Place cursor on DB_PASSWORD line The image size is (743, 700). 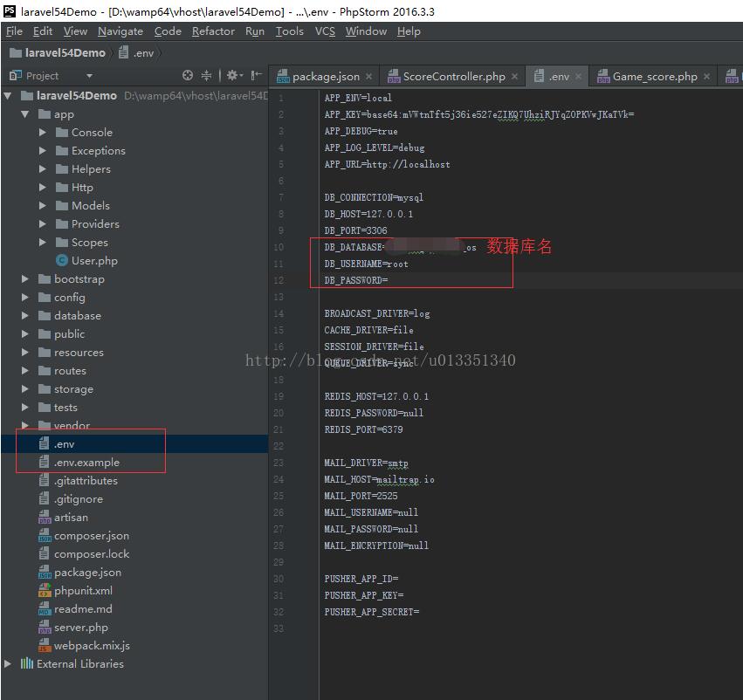click(x=393, y=280)
